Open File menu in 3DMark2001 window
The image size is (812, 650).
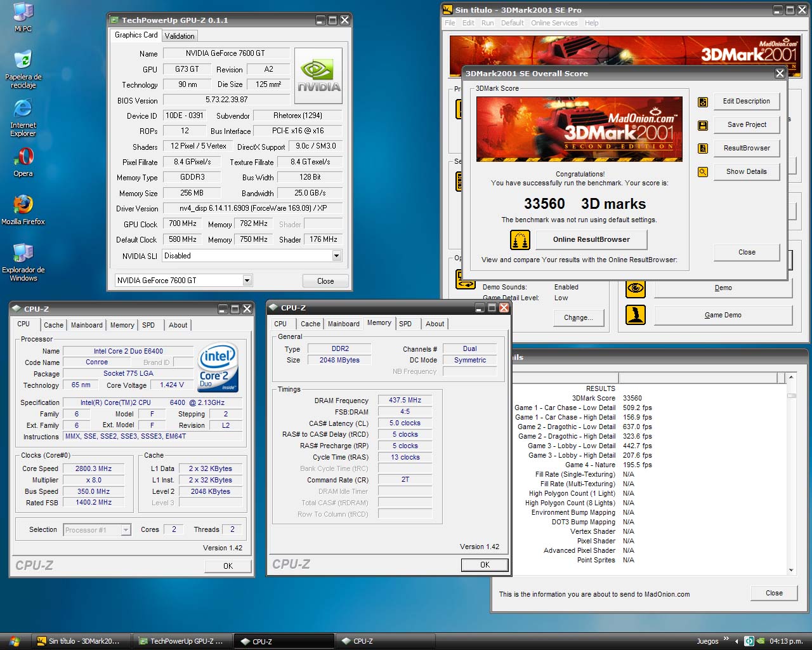click(x=450, y=23)
